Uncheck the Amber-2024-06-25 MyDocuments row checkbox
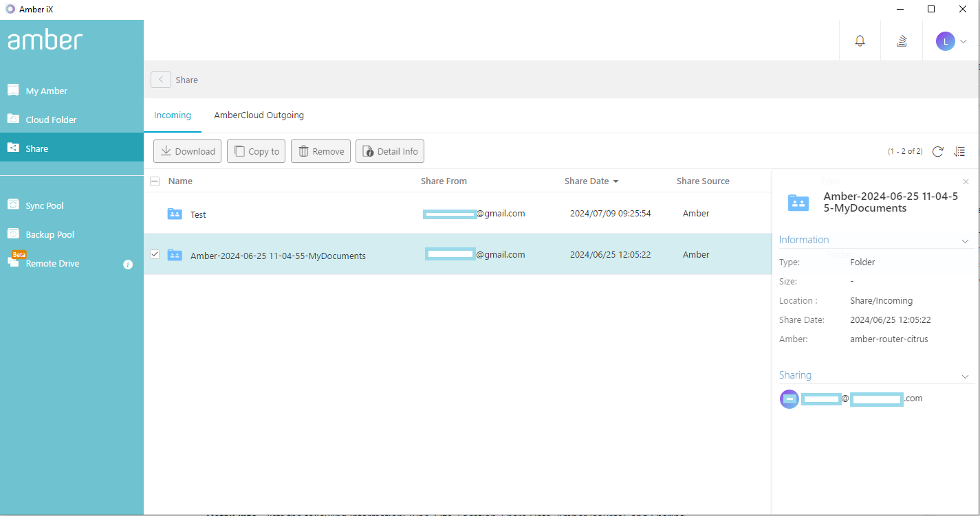Viewport: 980px width, 516px height. coord(155,254)
